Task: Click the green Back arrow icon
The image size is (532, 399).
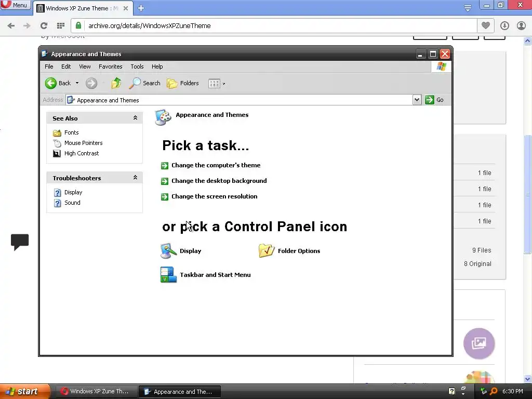Action: coord(51,83)
